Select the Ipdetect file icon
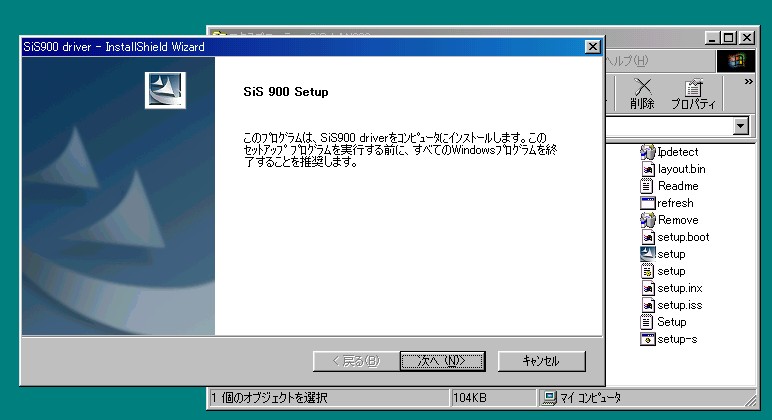Screen dimensions: 772x420 point(647,152)
